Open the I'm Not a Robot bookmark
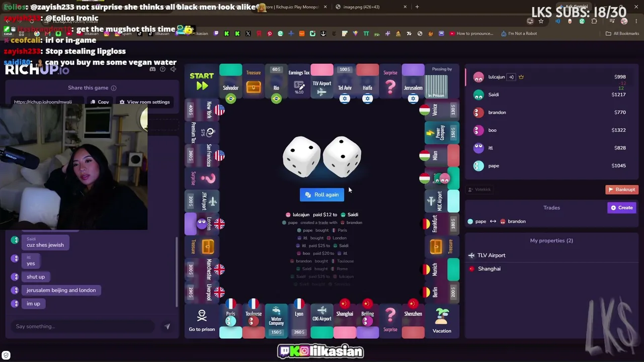Viewport: 644px width, 362px height. click(x=519, y=34)
